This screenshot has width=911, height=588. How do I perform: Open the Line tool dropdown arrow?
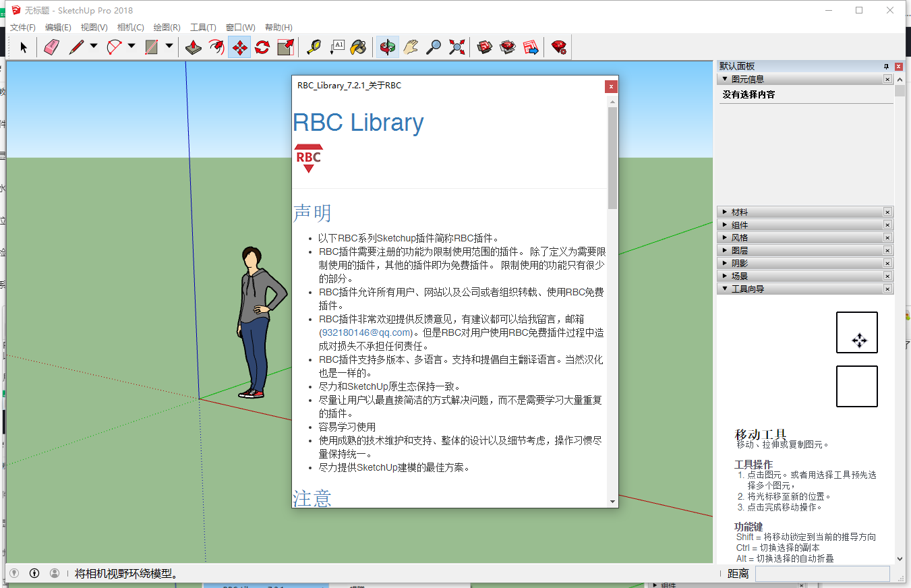click(x=94, y=47)
